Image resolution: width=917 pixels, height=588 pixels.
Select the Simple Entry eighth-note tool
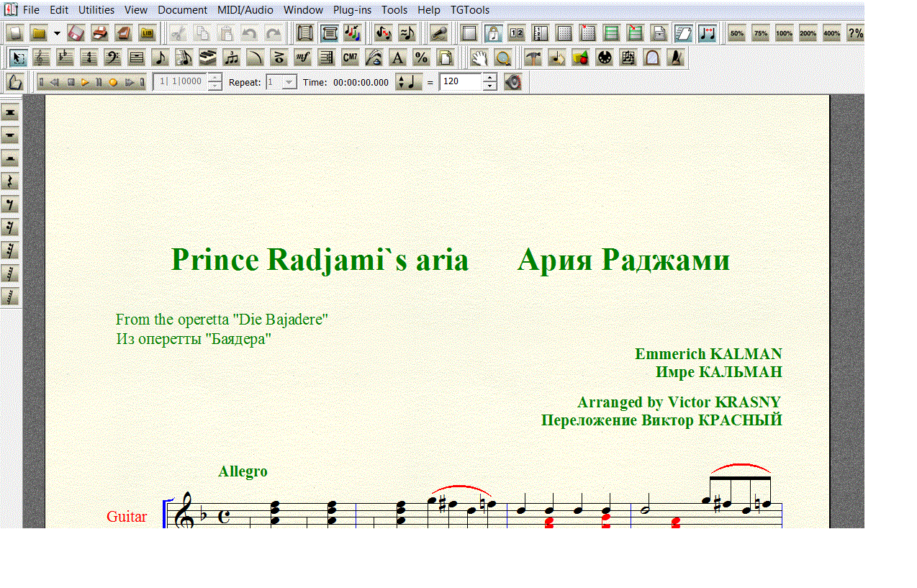pyautogui.click(x=160, y=58)
